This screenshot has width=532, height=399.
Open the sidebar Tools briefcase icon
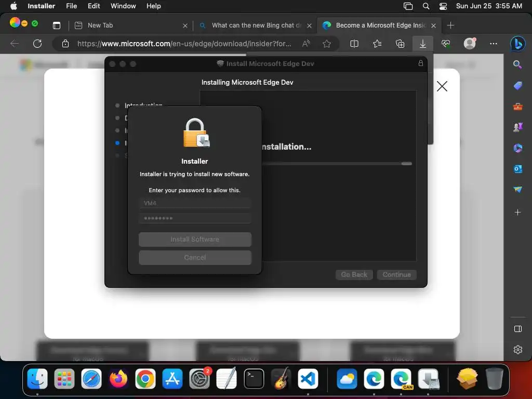[x=518, y=107]
